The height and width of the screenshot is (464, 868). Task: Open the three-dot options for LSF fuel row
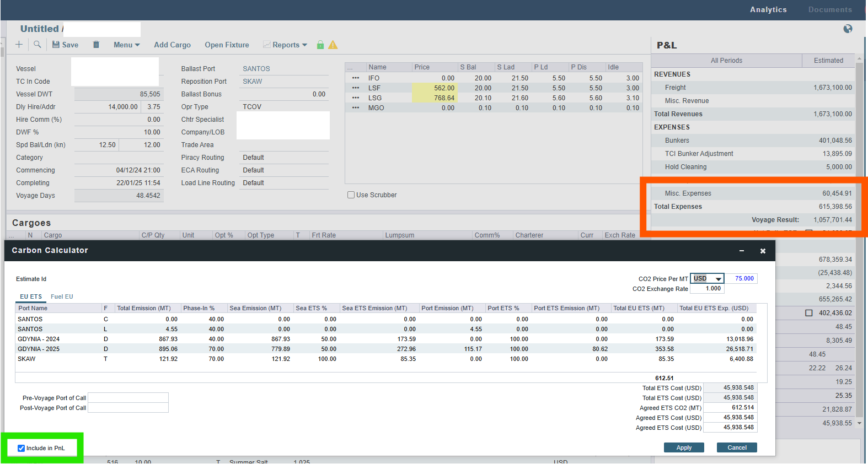(356, 88)
